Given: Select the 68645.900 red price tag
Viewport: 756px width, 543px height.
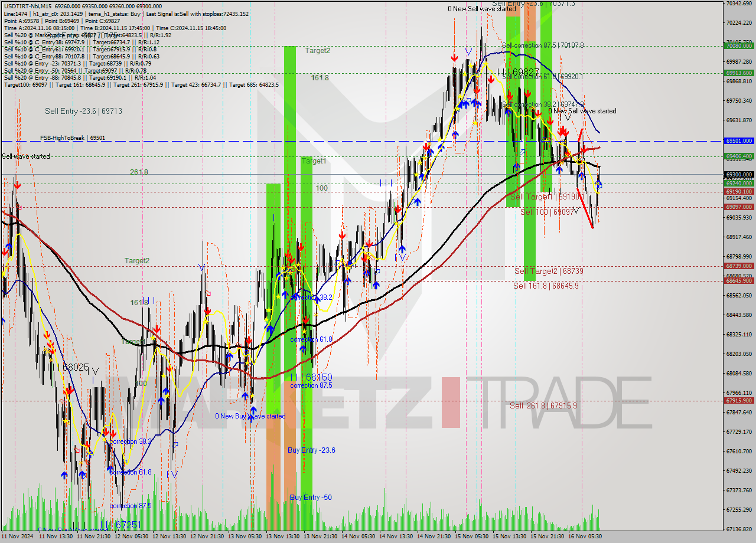Looking at the screenshot, I should tap(739, 281).
